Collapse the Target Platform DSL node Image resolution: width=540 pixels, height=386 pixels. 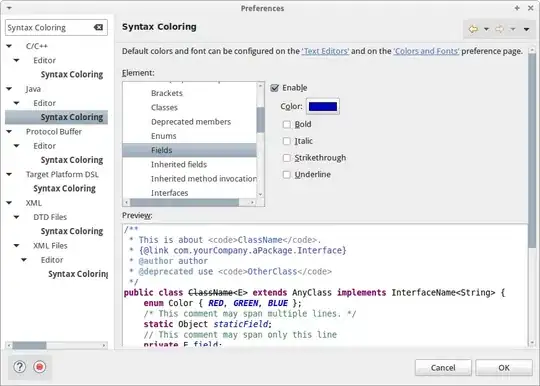click(9, 174)
